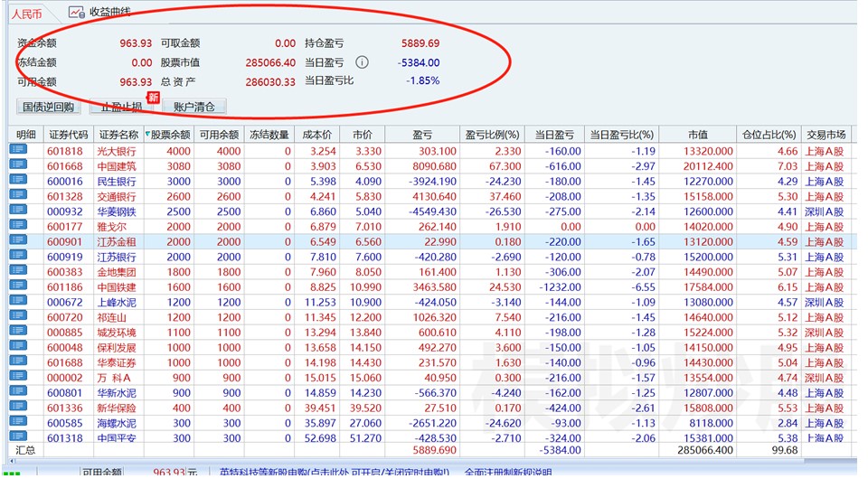The height and width of the screenshot is (488, 868).
Task: Click detail icon for 中国铁建 row
Action: click(x=18, y=286)
